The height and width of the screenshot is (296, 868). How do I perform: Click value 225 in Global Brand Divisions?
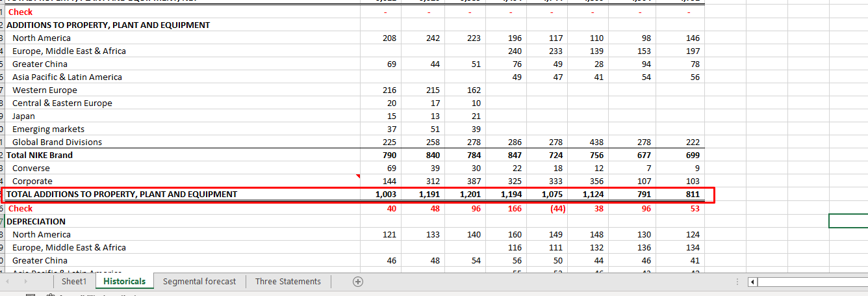(x=389, y=142)
